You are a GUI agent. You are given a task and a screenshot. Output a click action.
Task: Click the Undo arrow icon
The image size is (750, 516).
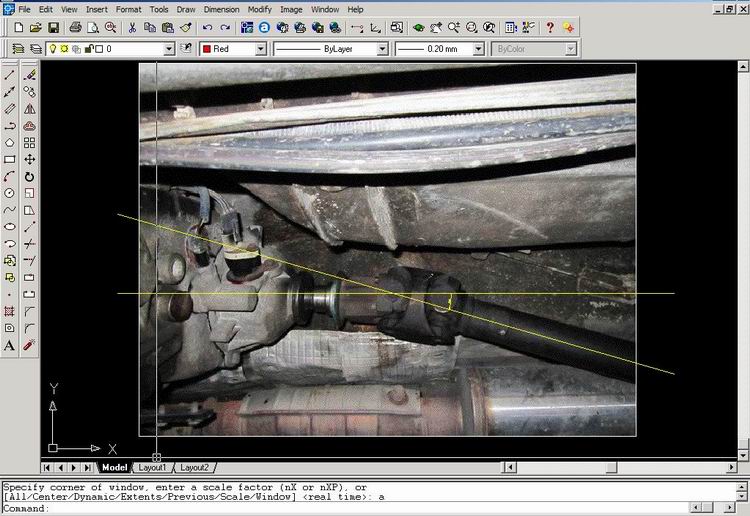pos(205,28)
